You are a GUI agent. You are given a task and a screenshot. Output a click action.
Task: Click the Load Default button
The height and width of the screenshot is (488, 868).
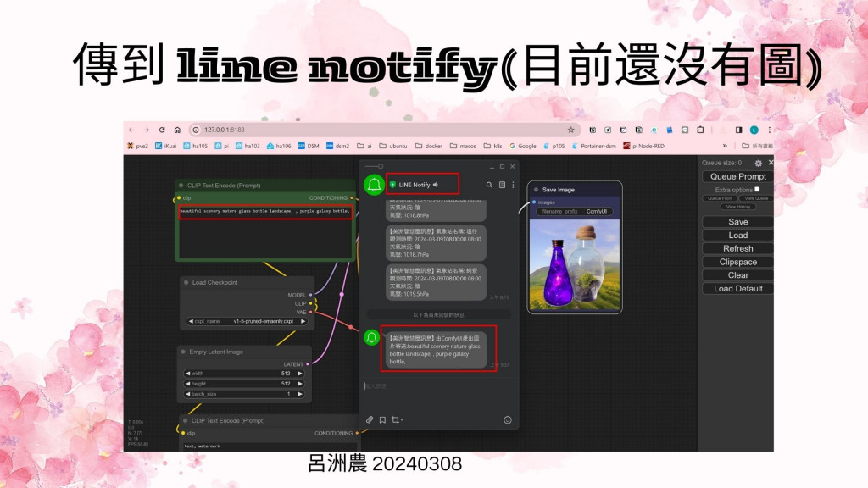738,288
